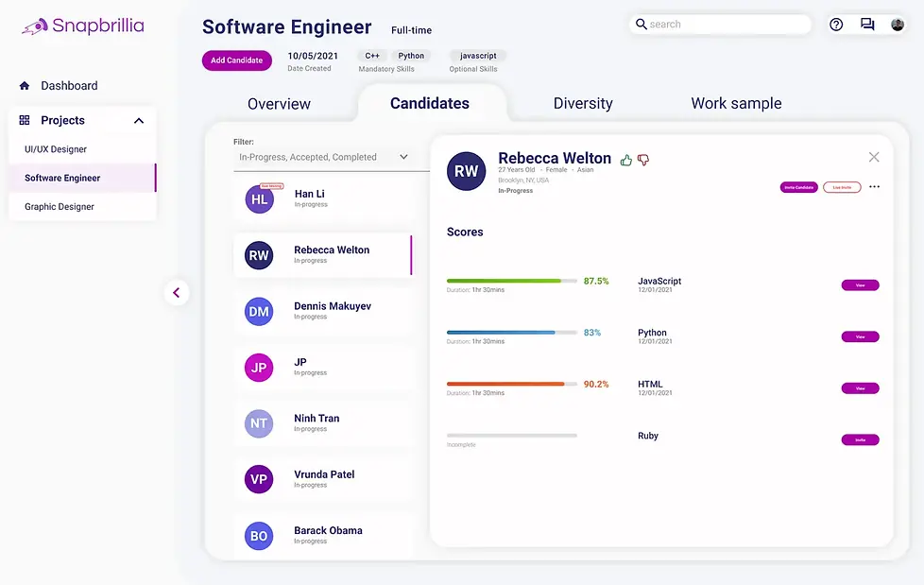Viewport: 924px width, 585px height.
Task: Click the Add Candidate button
Action: coord(237,60)
